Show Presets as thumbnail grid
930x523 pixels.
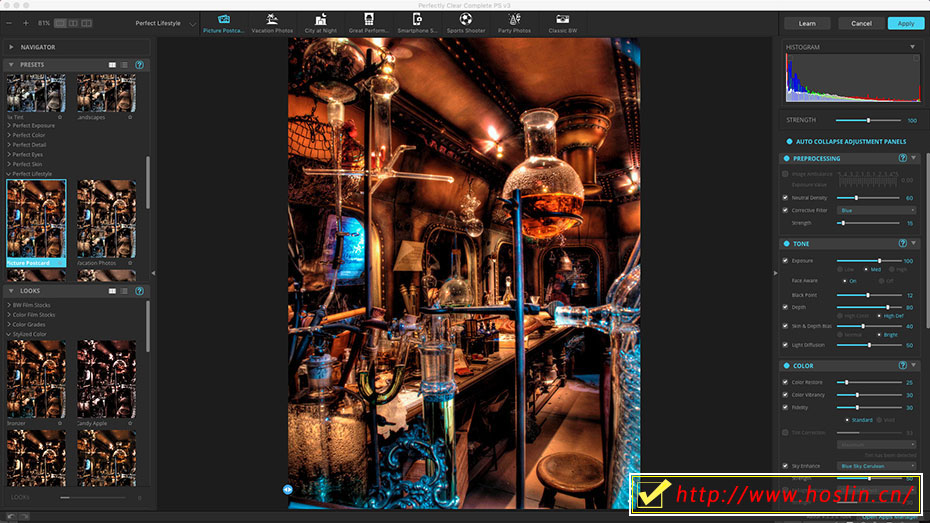112,65
